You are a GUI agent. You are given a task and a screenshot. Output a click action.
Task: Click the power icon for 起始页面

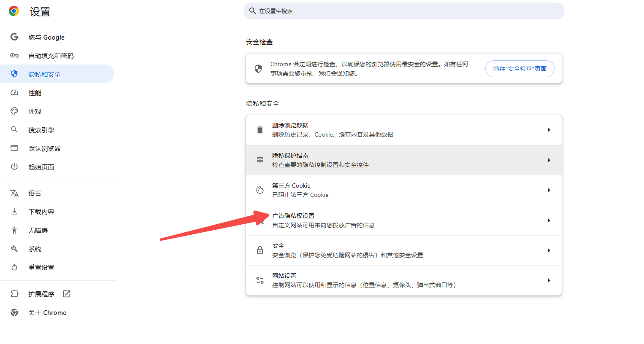coord(14,167)
